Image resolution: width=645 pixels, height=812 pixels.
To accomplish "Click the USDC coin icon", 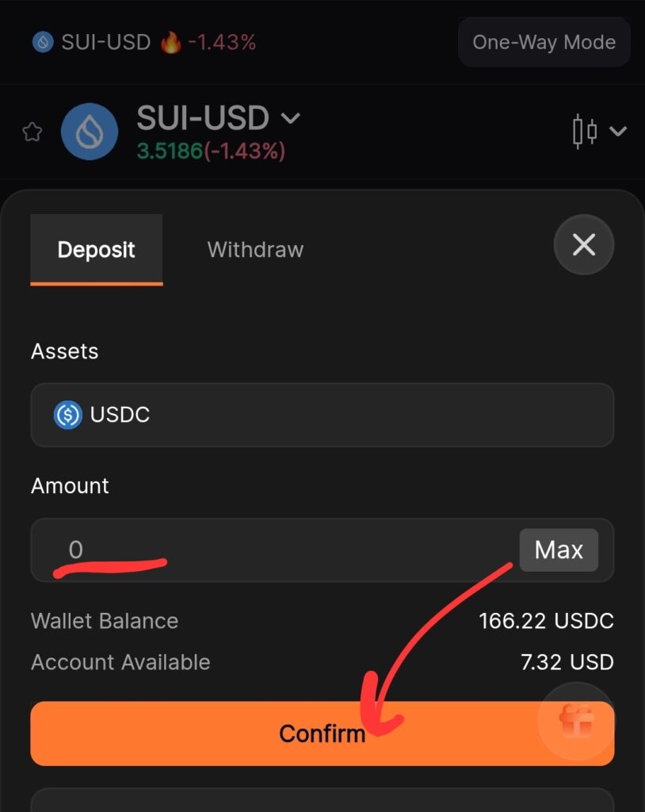I will (68, 415).
